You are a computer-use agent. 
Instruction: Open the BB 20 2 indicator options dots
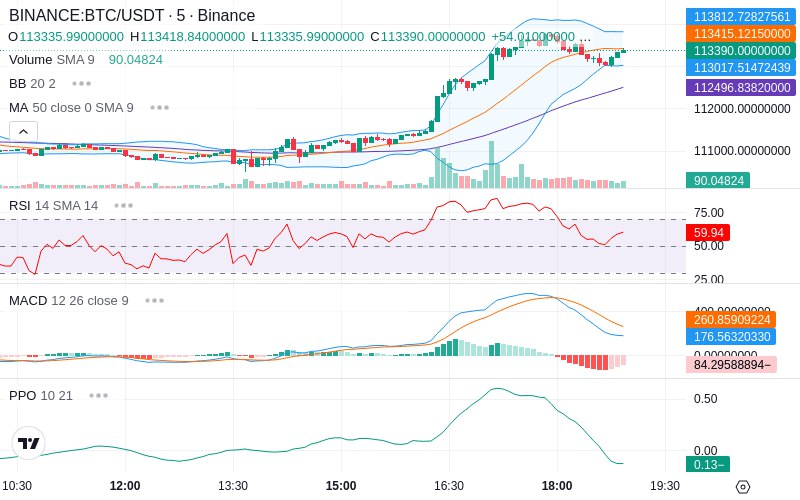pyautogui.click(x=82, y=84)
